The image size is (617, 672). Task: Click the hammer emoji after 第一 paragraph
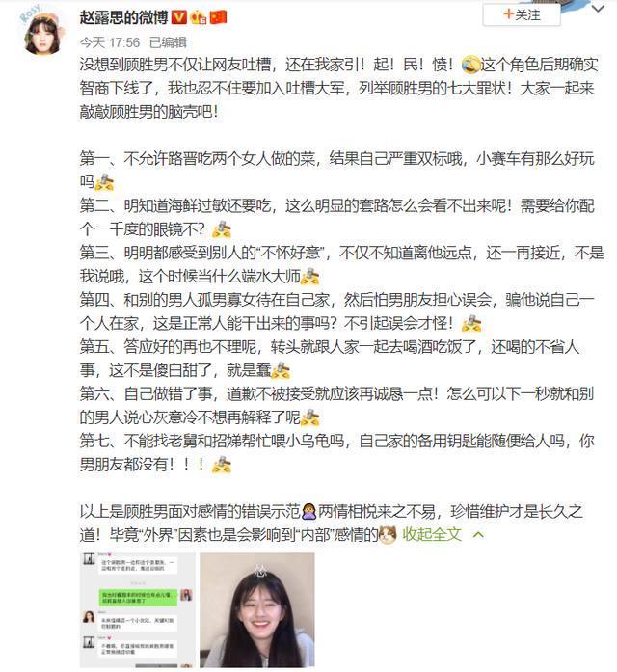click(104, 182)
